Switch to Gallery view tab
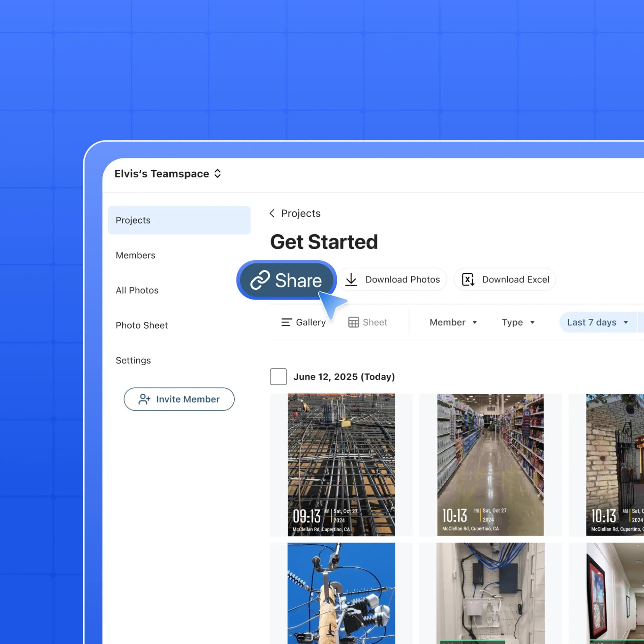 pyautogui.click(x=303, y=322)
